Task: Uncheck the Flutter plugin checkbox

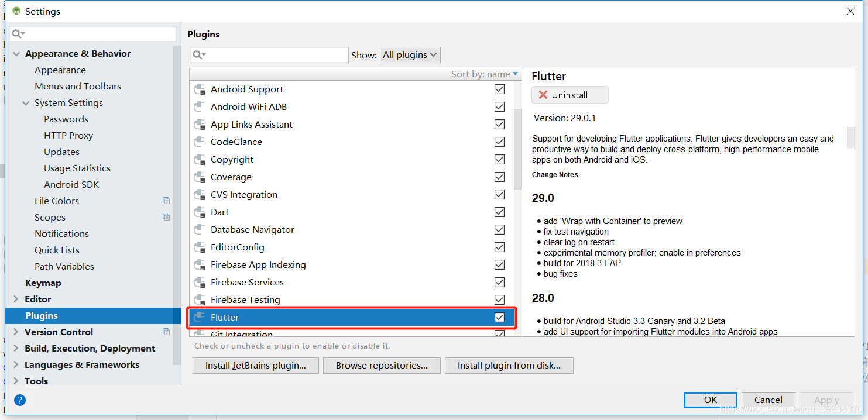Action: (x=499, y=318)
